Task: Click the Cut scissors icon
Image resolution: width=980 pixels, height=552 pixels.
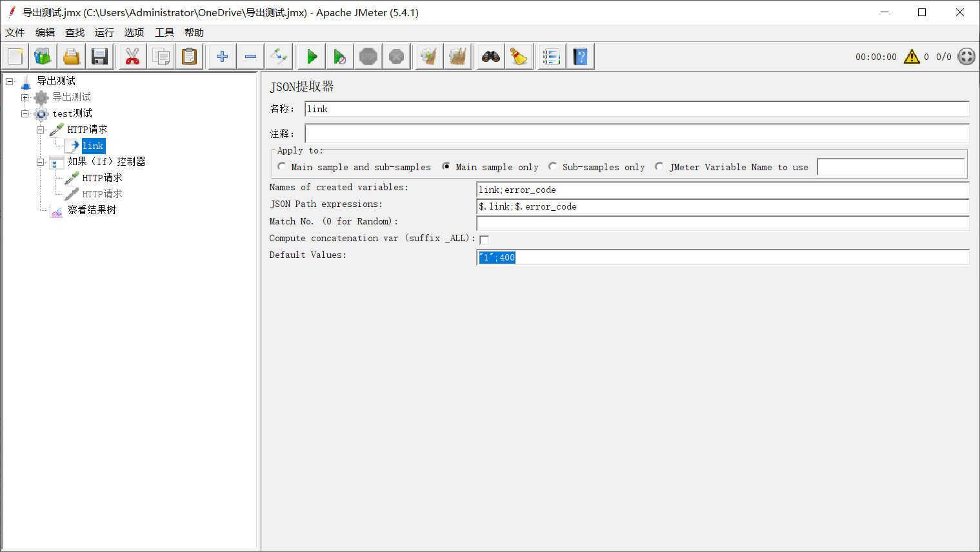Action: (x=132, y=57)
